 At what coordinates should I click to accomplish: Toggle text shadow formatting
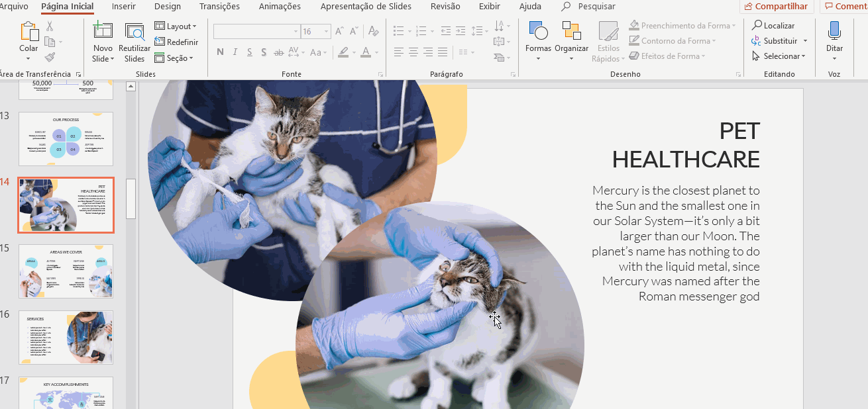[x=264, y=52]
